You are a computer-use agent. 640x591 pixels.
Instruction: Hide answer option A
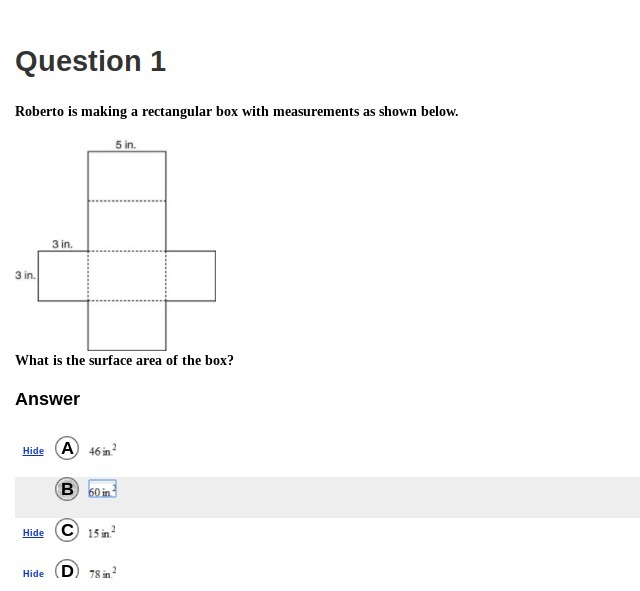[x=33, y=451]
